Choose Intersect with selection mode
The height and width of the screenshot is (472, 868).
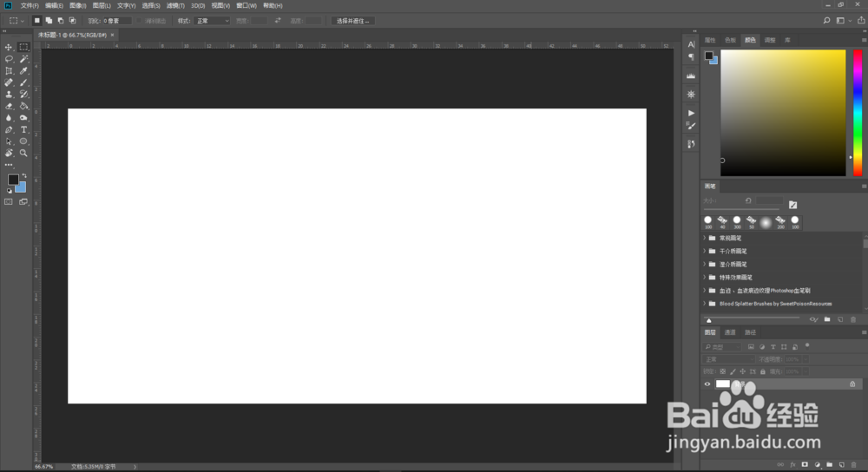pyautogui.click(x=72, y=21)
